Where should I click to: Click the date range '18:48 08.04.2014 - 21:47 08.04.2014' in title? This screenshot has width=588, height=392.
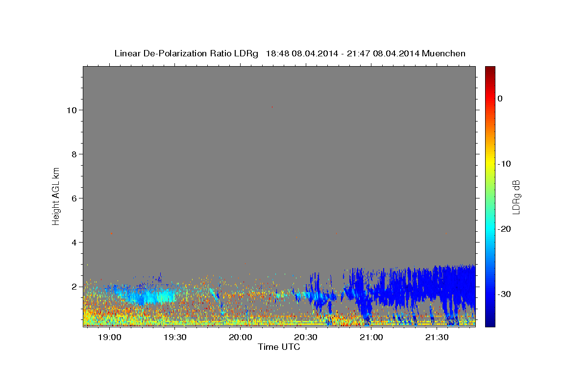pyautogui.click(x=343, y=53)
